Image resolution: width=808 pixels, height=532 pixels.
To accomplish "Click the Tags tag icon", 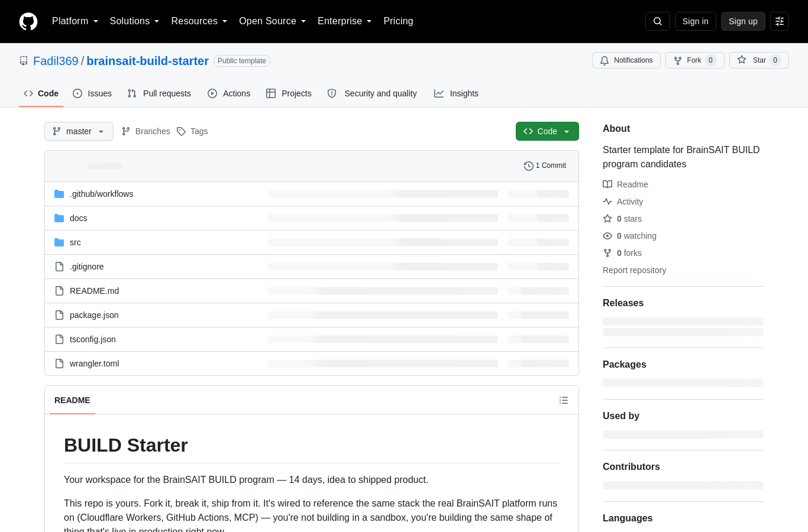I will tap(181, 131).
